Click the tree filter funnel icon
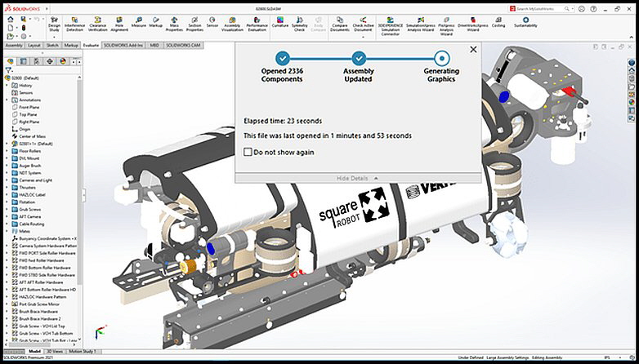Image resolution: width=639 pixels, height=364 pixels. (x=7, y=70)
